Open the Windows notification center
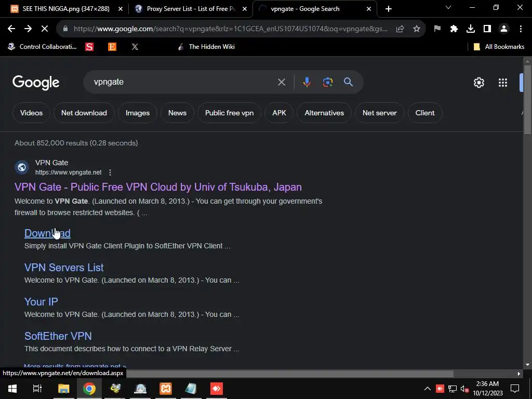 pyautogui.click(x=515, y=389)
